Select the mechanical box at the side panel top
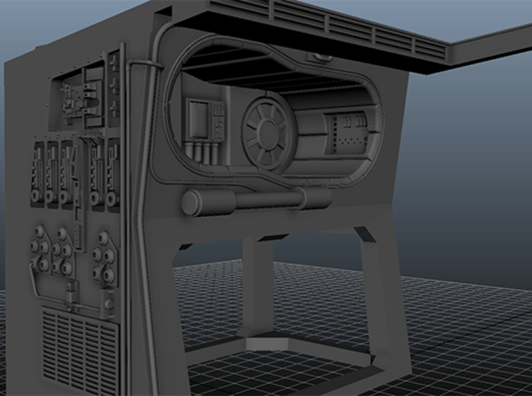The height and width of the screenshot is (396, 532). (81, 97)
